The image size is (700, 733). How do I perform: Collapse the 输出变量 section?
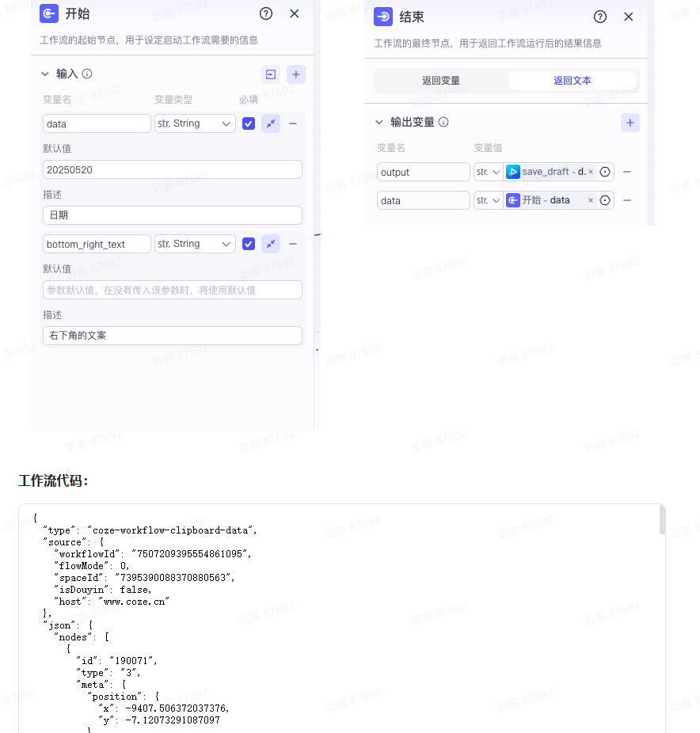pyautogui.click(x=379, y=123)
